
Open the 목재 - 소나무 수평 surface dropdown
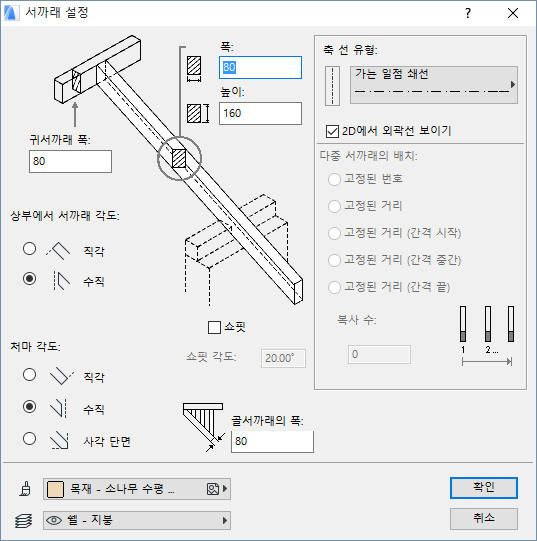click(137, 489)
